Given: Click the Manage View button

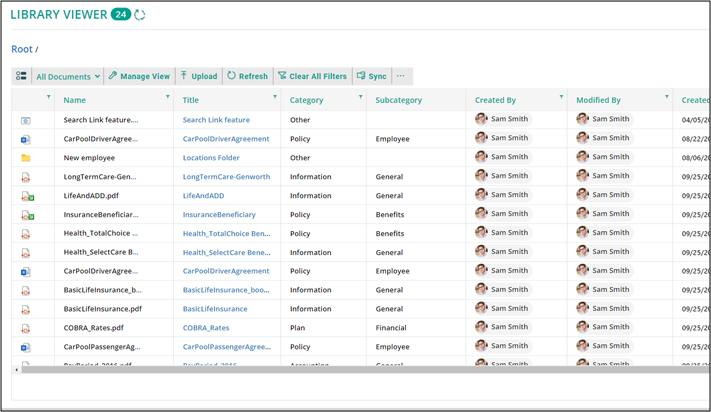Looking at the screenshot, I should pyautogui.click(x=139, y=76).
